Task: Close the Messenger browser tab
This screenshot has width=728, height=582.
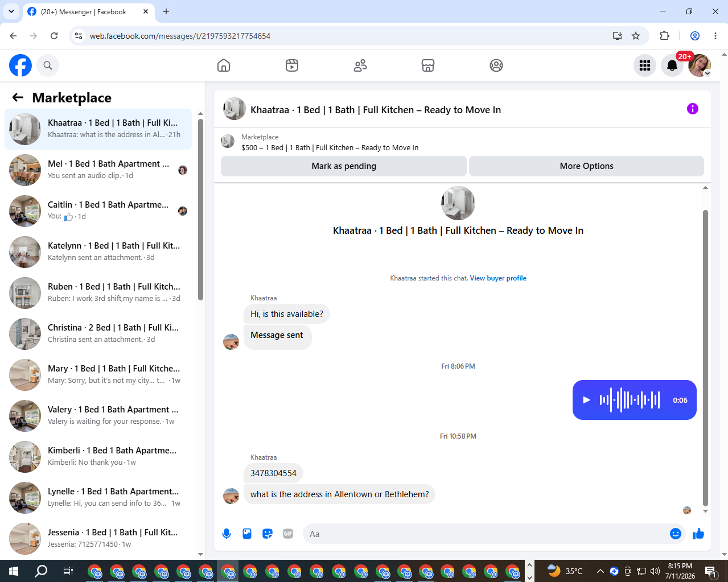Action: tap(146, 11)
